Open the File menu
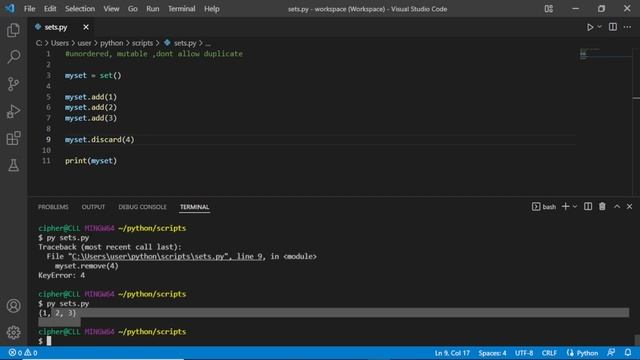 [29, 9]
